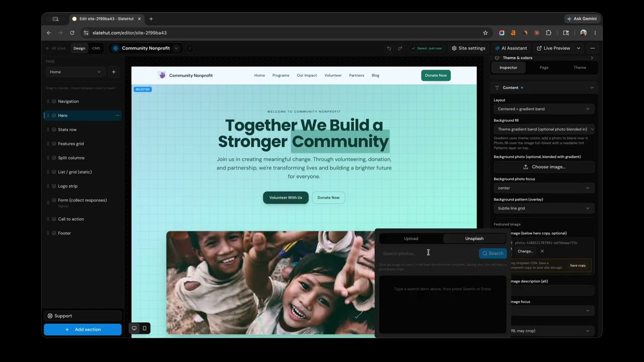The width and height of the screenshot is (644, 362).
Task: Click the slash path icon in toolbar
Action: (190, 48)
